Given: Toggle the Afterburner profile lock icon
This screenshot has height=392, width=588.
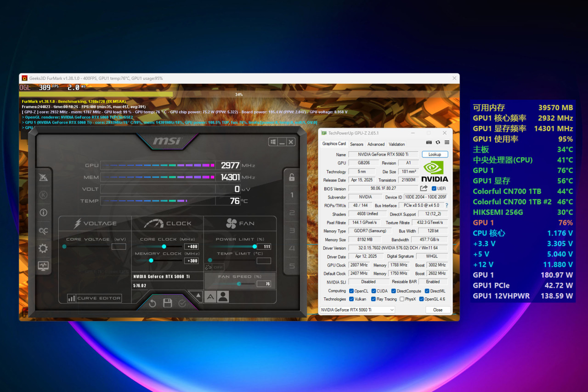Looking at the screenshot, I should (x=292, y=177).
